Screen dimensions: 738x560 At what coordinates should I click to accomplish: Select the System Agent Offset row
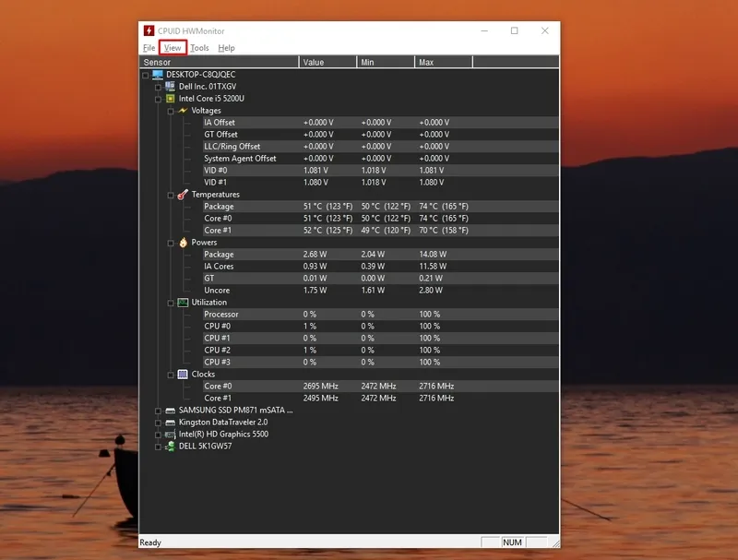tap(380, 159)
